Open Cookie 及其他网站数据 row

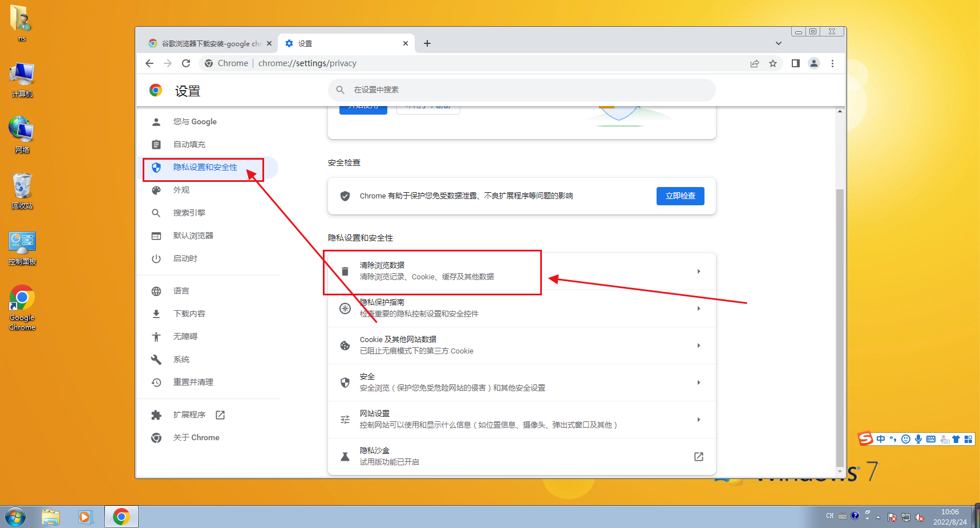pyautogui.click(x=522, y=346)
